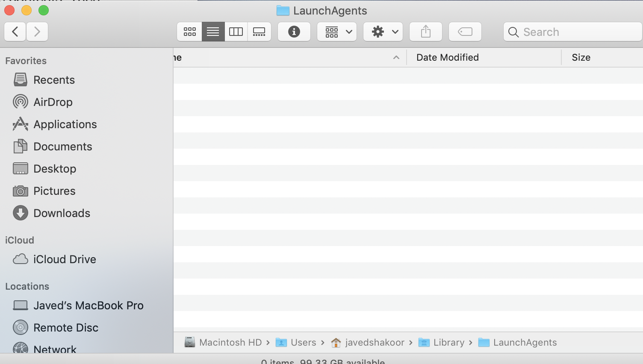Jump to javedshakoor home in path bar

[x=368, y=342]
